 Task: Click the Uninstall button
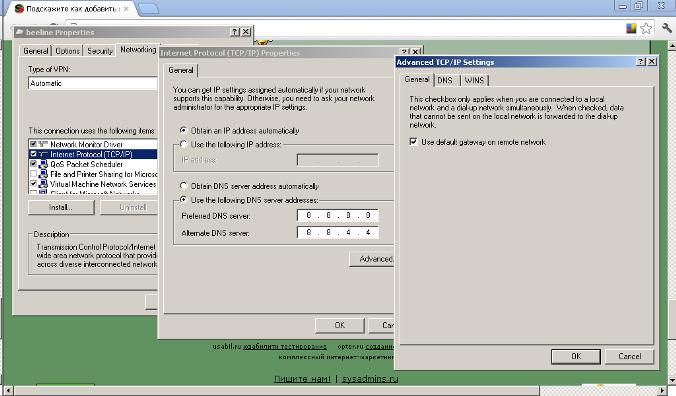[x=129, y=207]
